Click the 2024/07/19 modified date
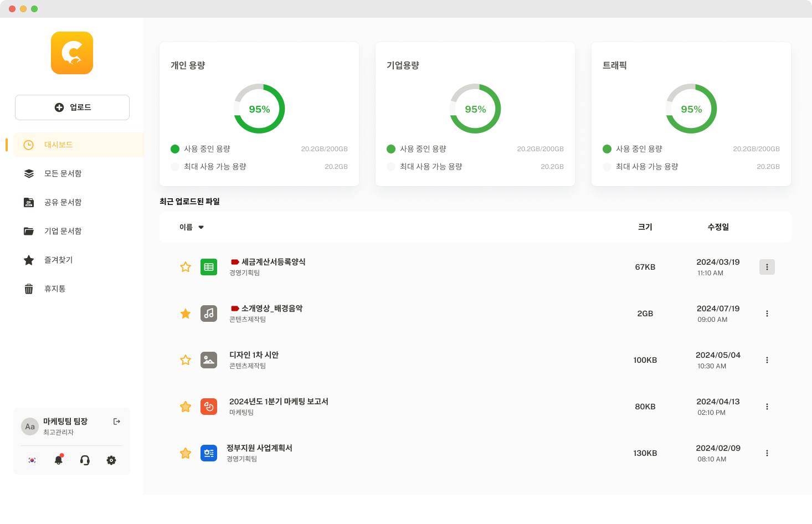812x524 pixels. pyautogui.click(x=718, y=309)
